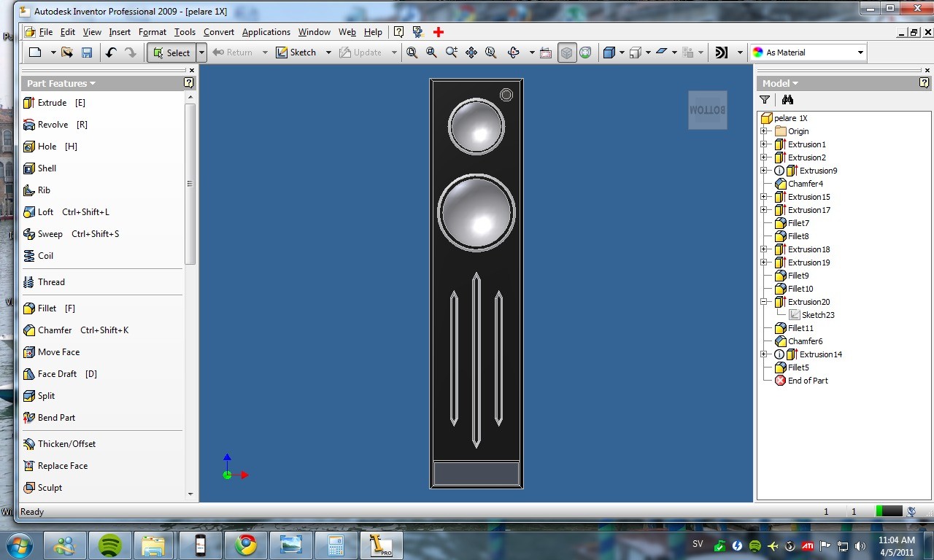Open the Thread tool
934x560 pixels.
(x=44, y=282)
